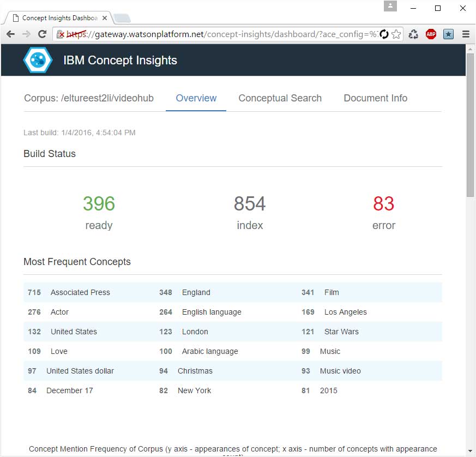The image size is (476, 457).
Task: Select the Los Angeles concept entry
Action: click(x=334, y=312)
